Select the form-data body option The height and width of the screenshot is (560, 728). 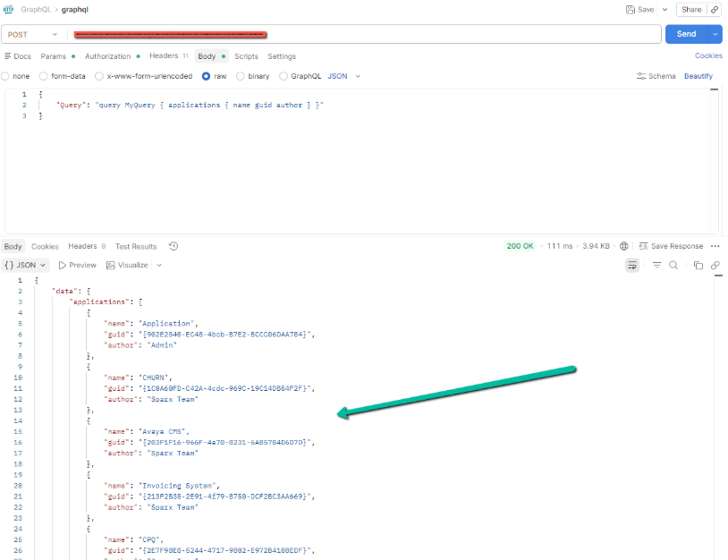click(44, 76)
